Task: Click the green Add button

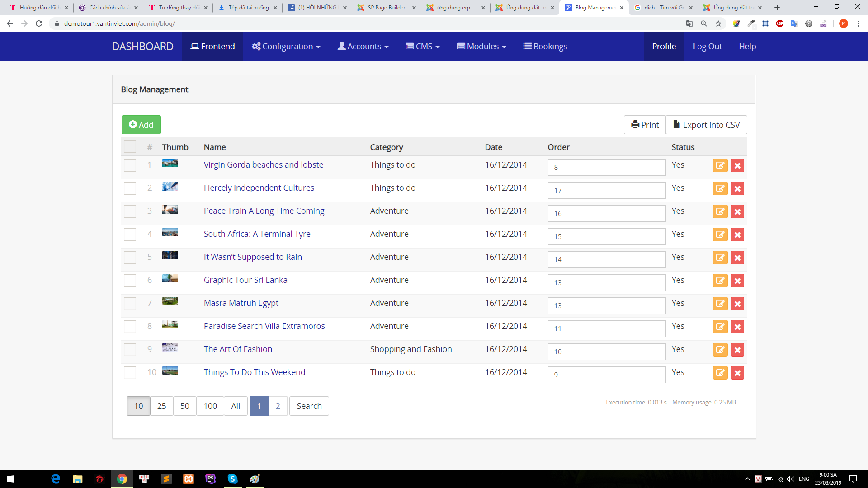Action: pos(141,125)
